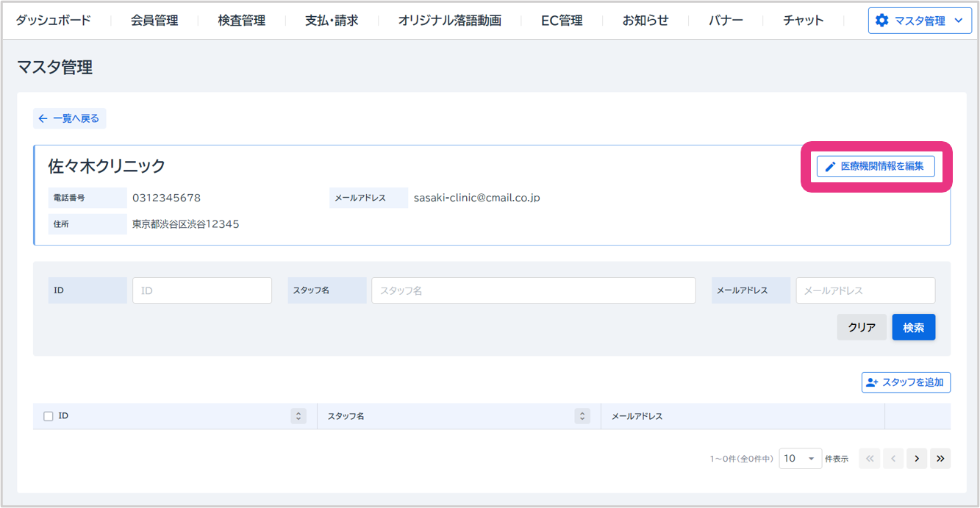Image resolution: width=980 pixels, height=508 pixels.
Task: Open the ダッシュボード menu item
Action: click(54, 21)
